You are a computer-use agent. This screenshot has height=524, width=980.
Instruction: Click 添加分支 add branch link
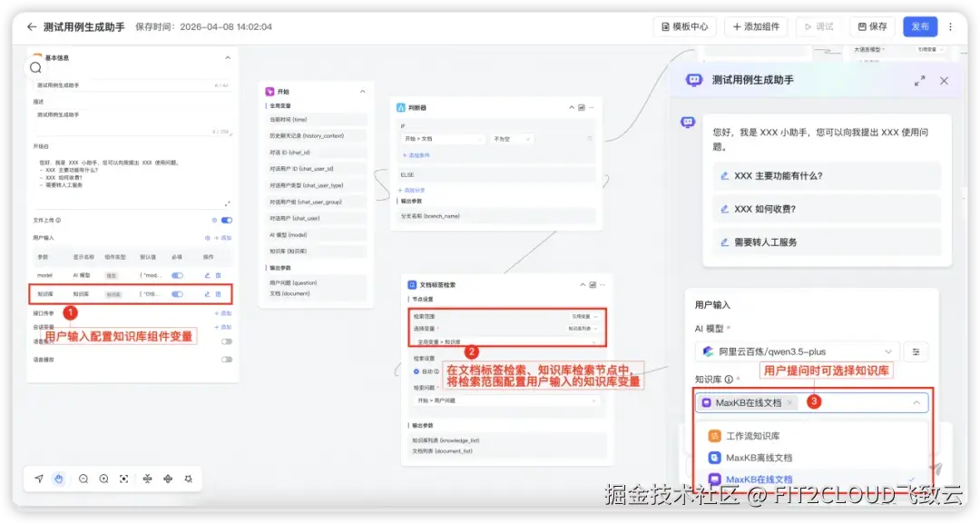pyautogui.click(x=411, y=190)
